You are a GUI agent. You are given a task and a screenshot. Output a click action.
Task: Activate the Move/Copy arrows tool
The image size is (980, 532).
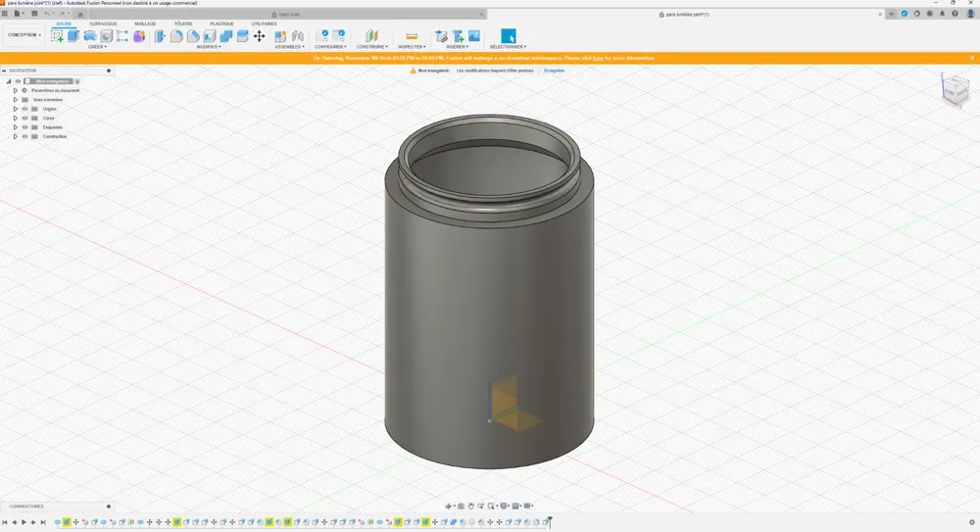coord(259,36)
